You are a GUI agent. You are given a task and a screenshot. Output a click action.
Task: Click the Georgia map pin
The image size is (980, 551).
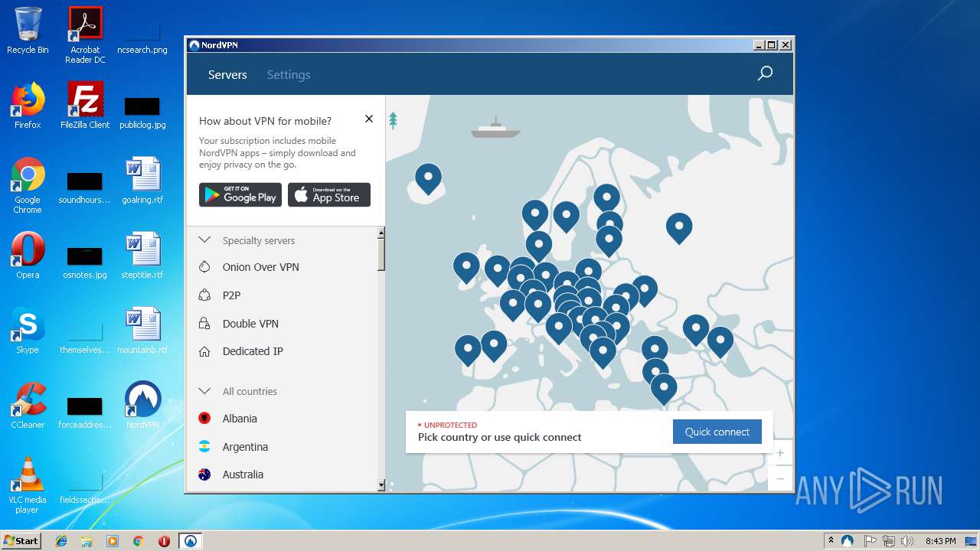click(696, 329)
